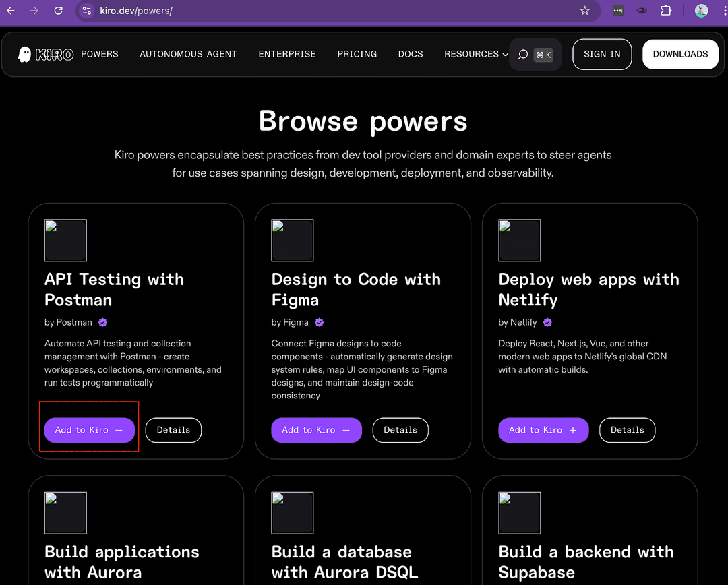
Task: Click the browser forward arrow
Action: click(x=34, y=11)
